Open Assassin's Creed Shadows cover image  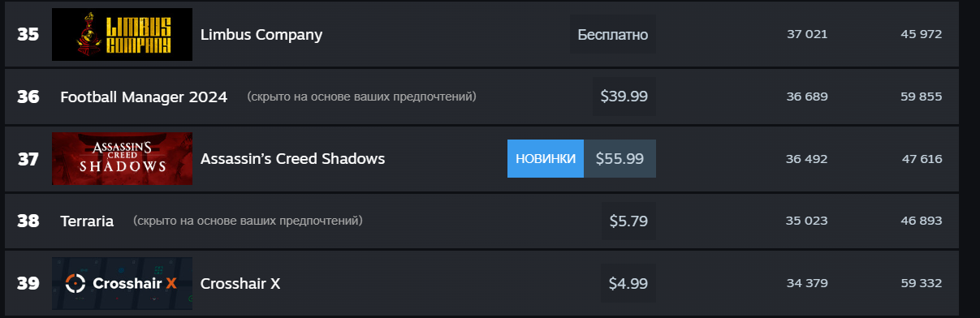click(x=122, y=158)
